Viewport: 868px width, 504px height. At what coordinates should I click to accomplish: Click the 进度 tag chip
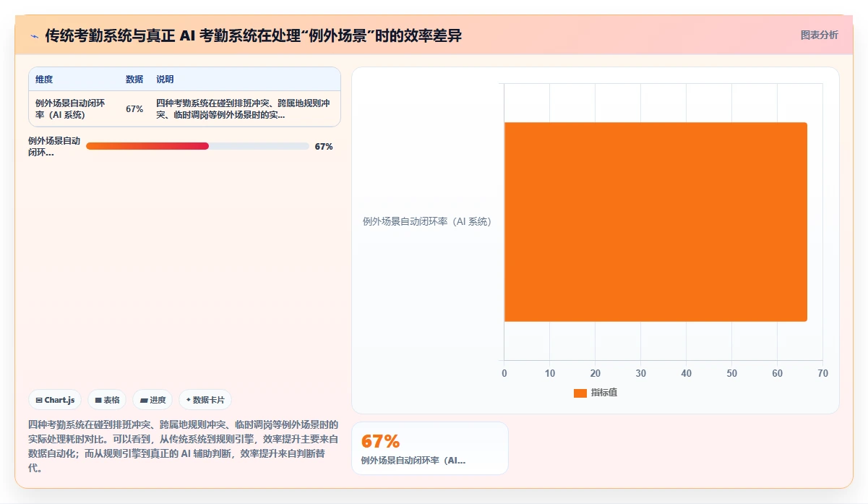152,400
